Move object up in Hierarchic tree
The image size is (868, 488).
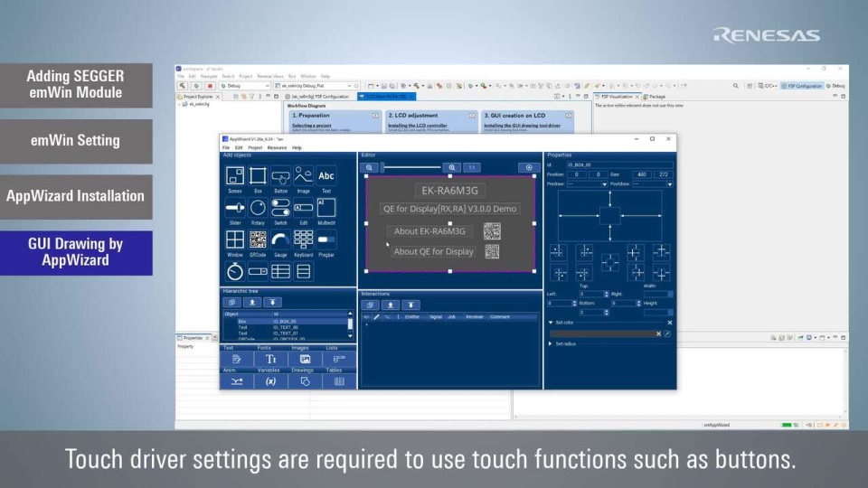pyautogui.click(x=252, y=302)
